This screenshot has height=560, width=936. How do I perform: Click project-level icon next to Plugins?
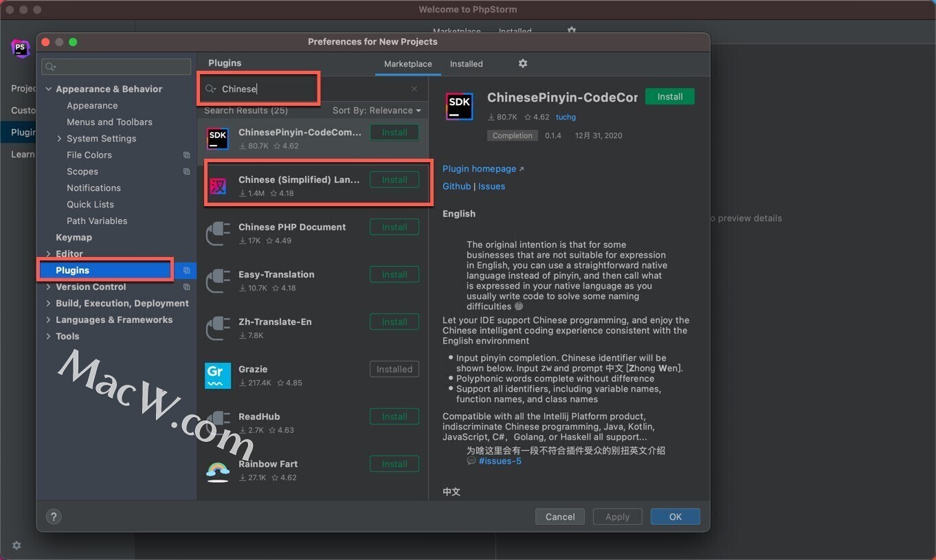(x=186, y=271)
